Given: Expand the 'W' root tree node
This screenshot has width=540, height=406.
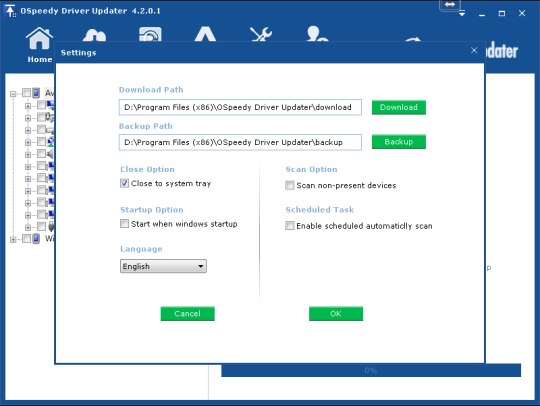Looking at the screenshot, I should click(x=13, y=240).
